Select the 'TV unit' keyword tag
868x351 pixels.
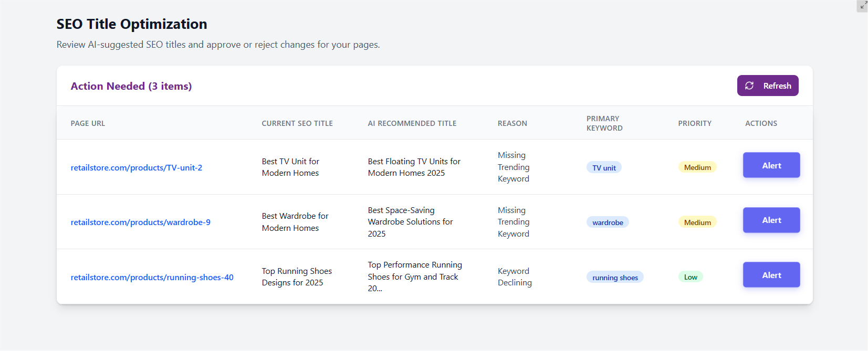point(604,168)
